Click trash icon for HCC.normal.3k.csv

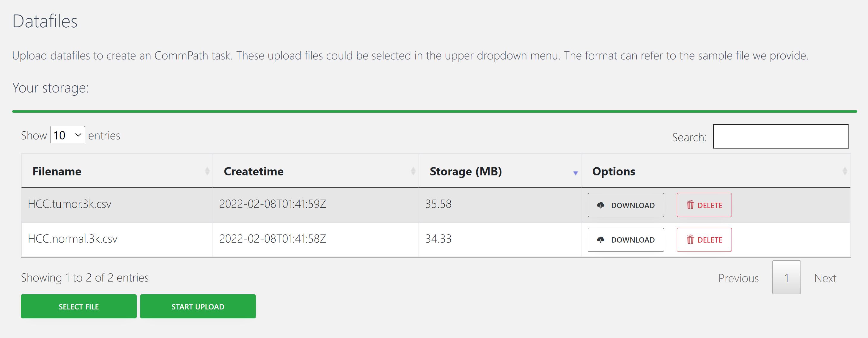point(691,240)
